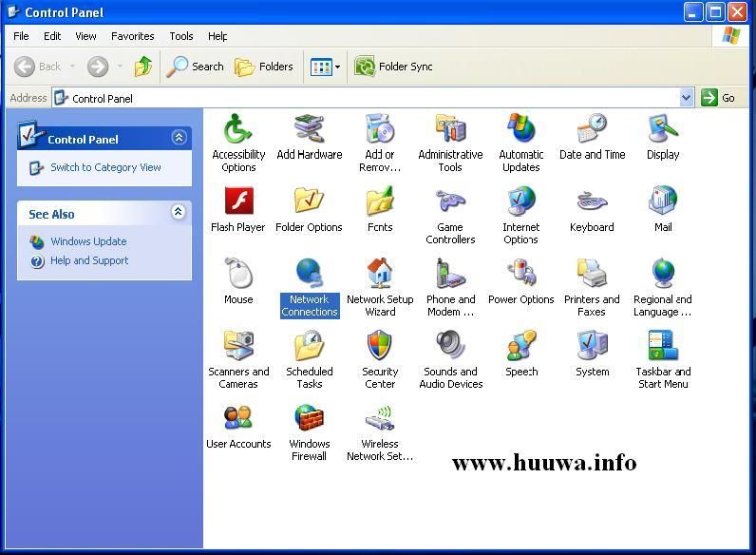The image size is (756, 555).
Task: Click the Back toolbar button
Action: pos(38,67)
